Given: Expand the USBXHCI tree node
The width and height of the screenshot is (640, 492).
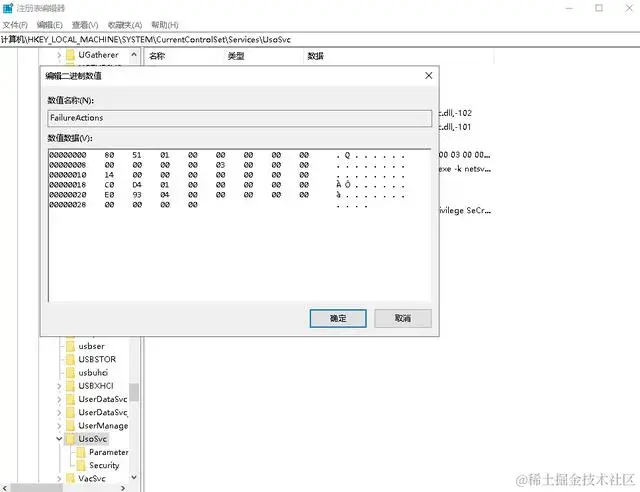Looking at the screenshot, I should pos(59,386).
